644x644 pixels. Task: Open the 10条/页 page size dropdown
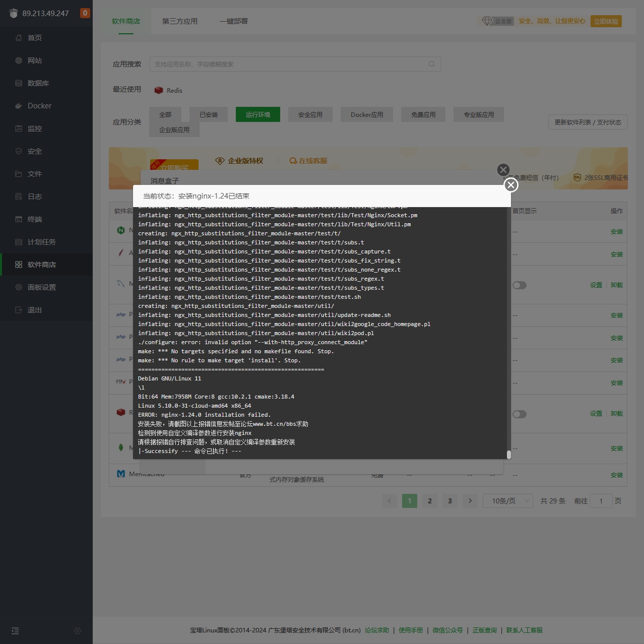[508, 501]
